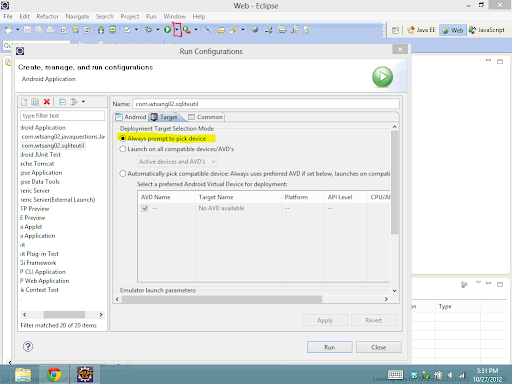Click the Duplicate launch configuration icon

point(35,102)
